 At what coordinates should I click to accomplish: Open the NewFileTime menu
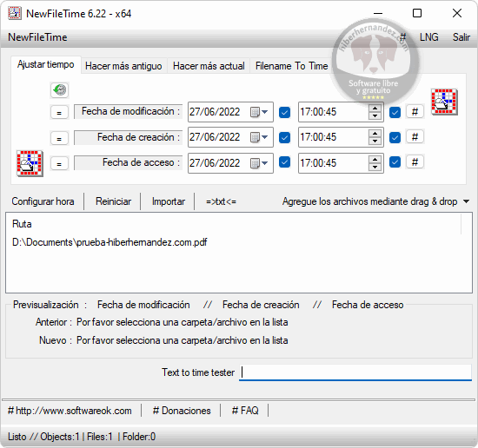coord(37,37)
